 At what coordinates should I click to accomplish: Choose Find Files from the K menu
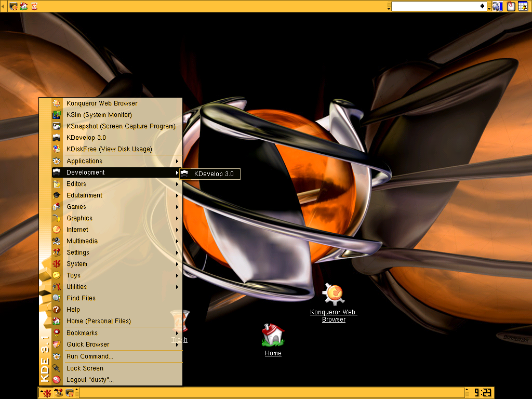(117, 298)
